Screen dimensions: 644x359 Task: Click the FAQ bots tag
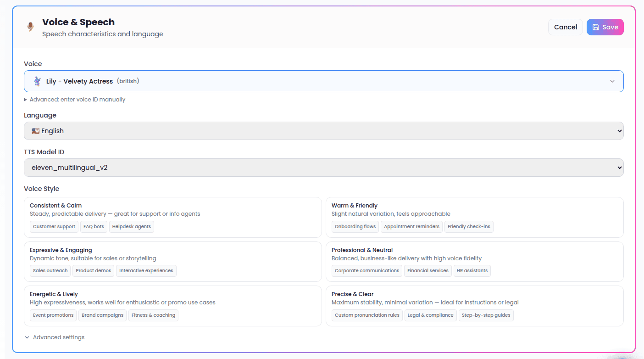[94, 227]
